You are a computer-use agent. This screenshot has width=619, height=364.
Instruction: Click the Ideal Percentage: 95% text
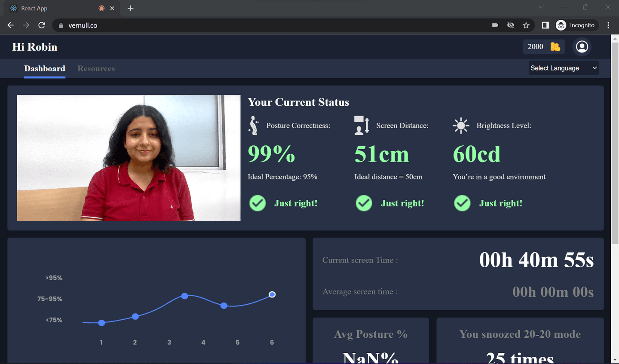point(282,177)
